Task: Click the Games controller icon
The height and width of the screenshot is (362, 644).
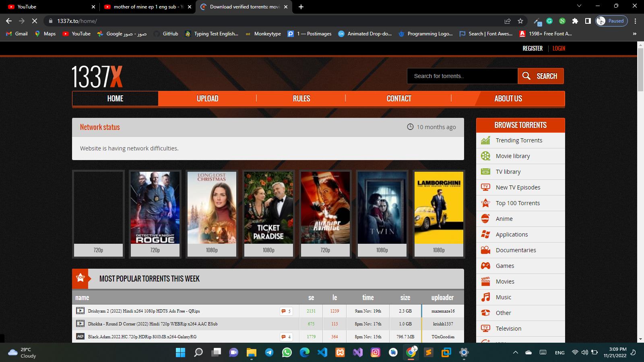Action: click(x=486, y=266)
